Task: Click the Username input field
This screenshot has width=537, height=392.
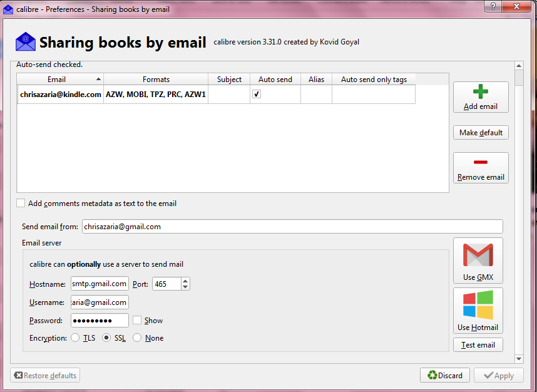Action: tap(100, 302)
